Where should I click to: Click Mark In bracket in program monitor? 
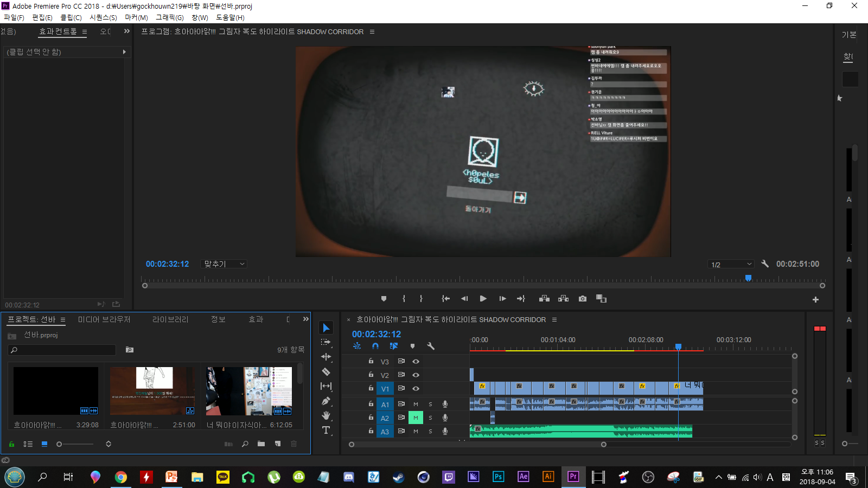(x=404, y=299)
